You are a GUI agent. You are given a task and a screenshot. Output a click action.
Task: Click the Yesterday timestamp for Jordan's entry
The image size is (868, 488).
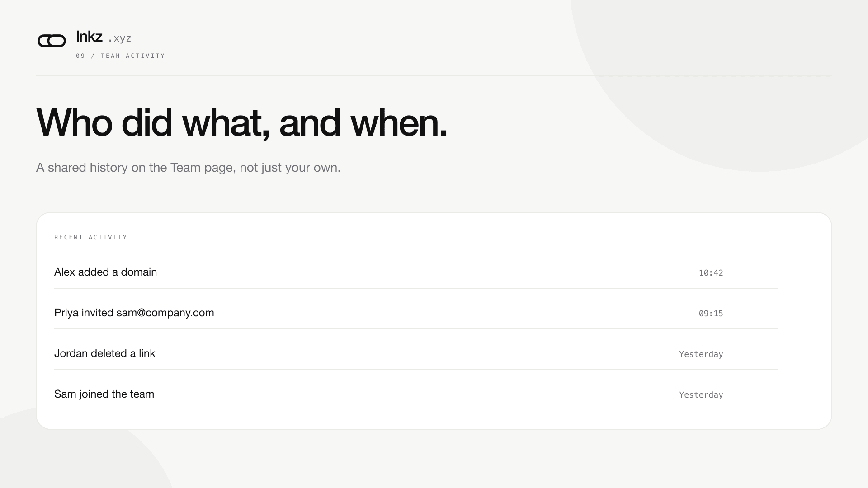pos(701,354)
